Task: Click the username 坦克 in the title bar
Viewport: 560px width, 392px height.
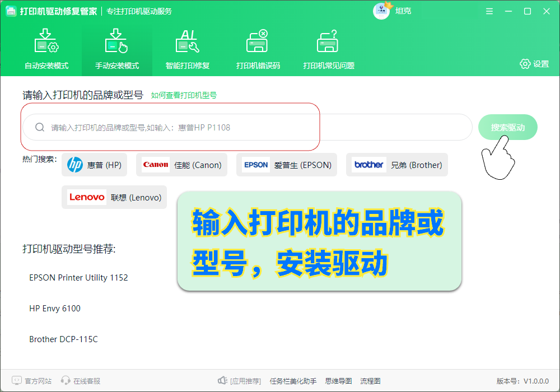Action: pyautogui.click(x=403, y=11)
